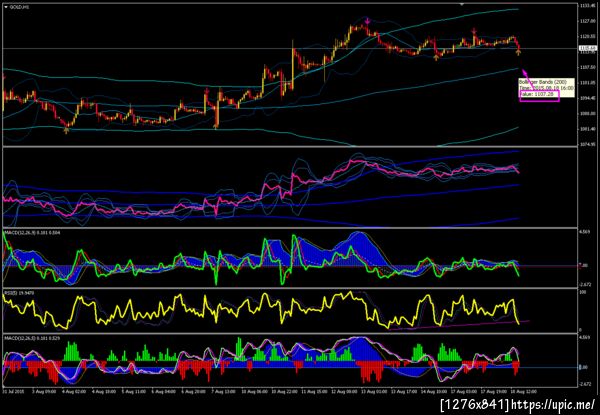Viewport: 600px width, 415px height.
Task: Select the red down arrow above 7 Aug candles
Action: [207, 91]
